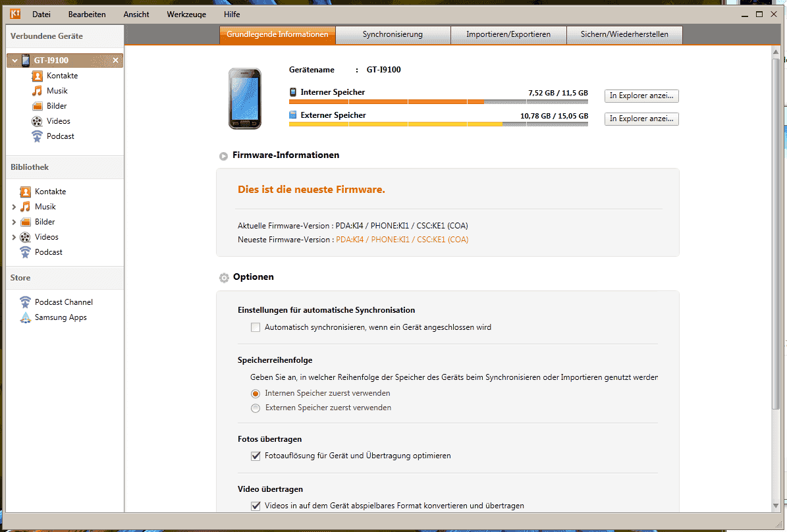Switch to Grundlegende Informationen tab
The width and height of the screenshot is (787, 532).
[277, 35]
